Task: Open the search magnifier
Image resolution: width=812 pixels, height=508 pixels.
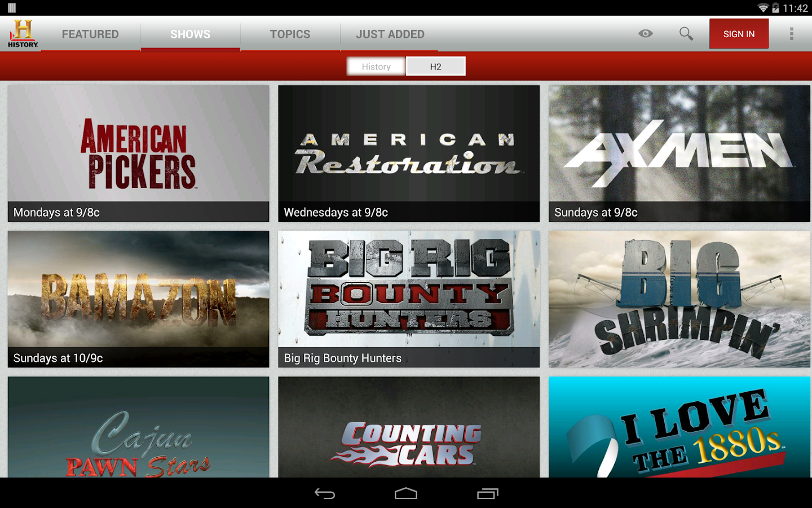Action: click(x=686, y=34)
